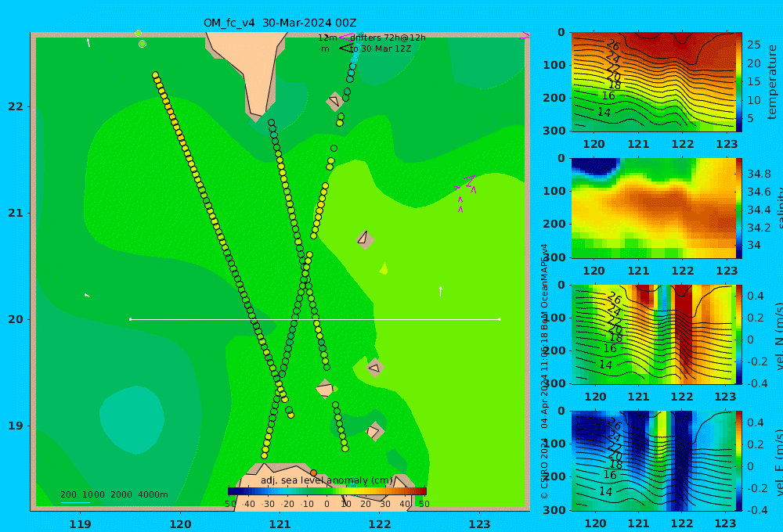Click the white current arrow near 20.3N 122.6E
The height and width of the screenshot is (532, 783).
click(440, 291)
